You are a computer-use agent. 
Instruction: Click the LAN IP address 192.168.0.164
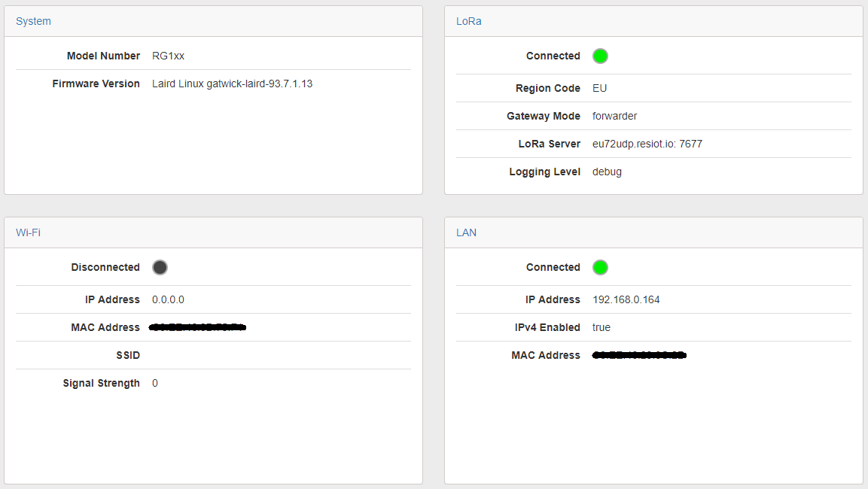(626, 299)
